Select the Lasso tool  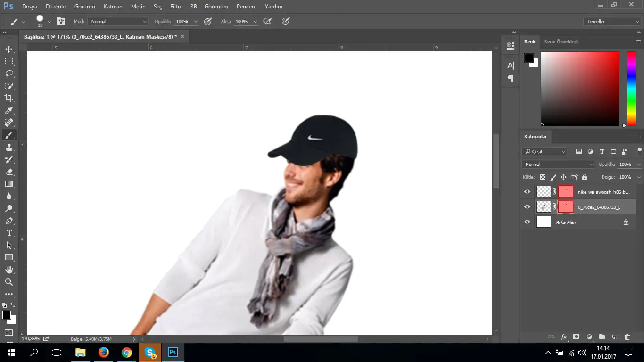(x=9, y=74)
